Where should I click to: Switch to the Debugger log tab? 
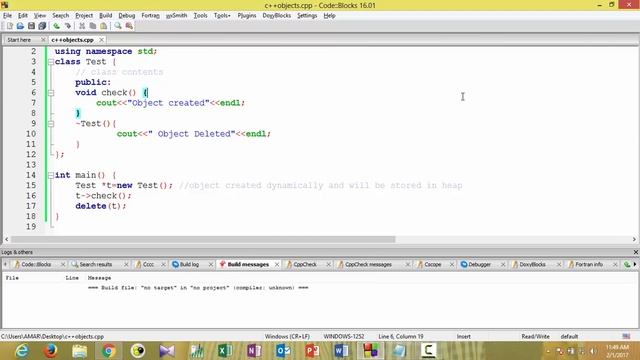tap(480, 264)
